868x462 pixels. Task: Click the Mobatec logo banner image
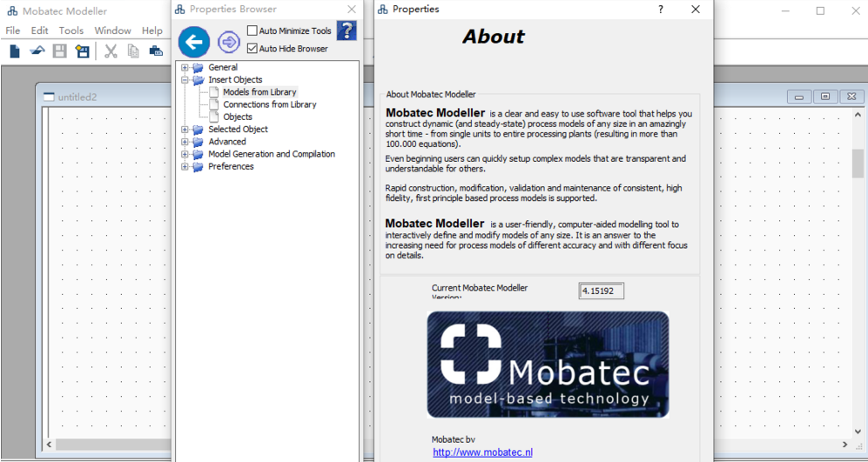[x=548, y=364]
